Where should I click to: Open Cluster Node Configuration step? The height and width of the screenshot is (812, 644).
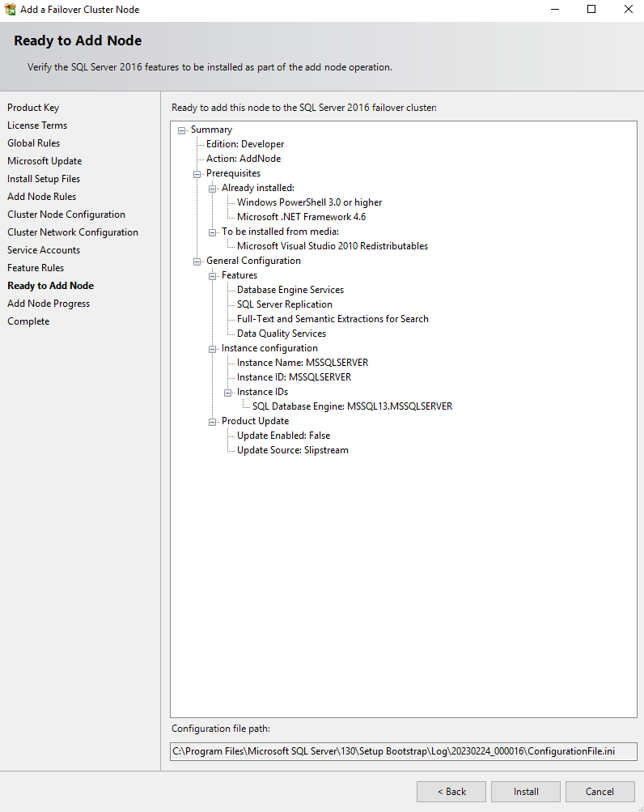66,215
